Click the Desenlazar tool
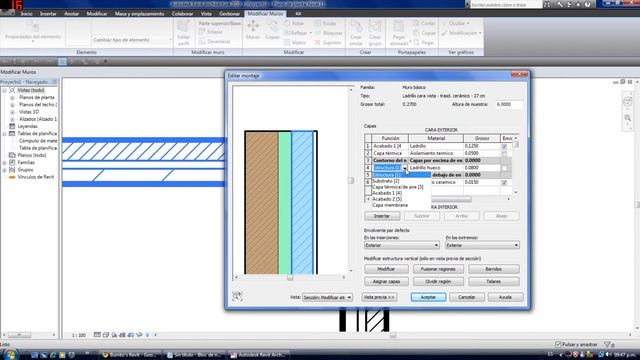The height and width of the screenshot is (360, 640). (x=215, y=41)
